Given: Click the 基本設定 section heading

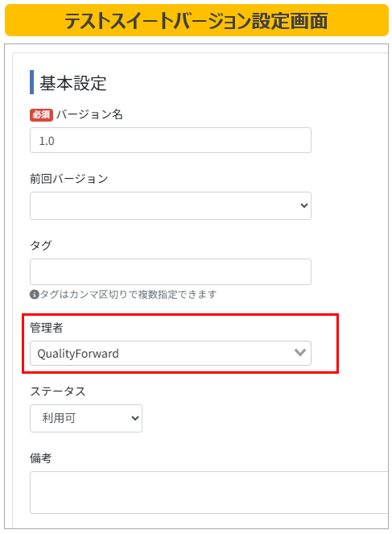Looking at the screenshot, I should 72,83.
